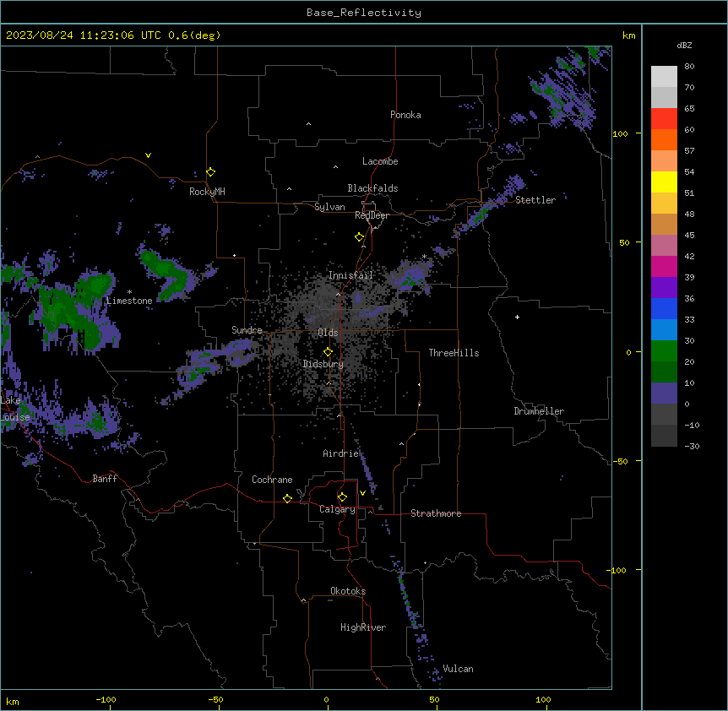The image size is (728, 711).
Task: Click the asterisk marker above Limestone
Action: pos(129,292)
